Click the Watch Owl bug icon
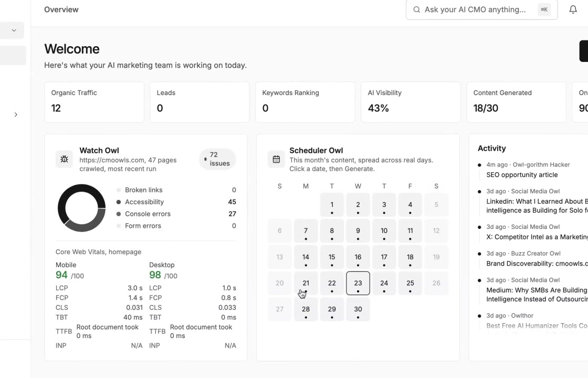 64,160
